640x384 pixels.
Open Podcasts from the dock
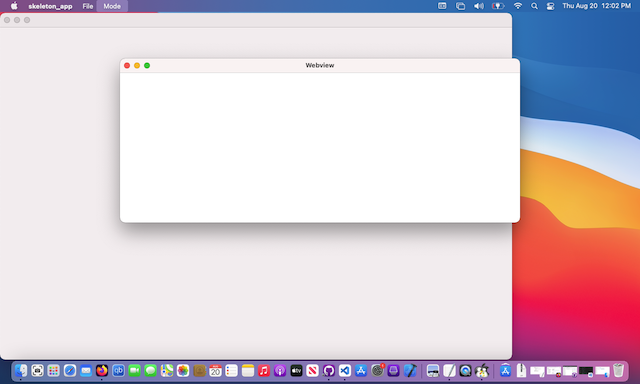point(280,371)
